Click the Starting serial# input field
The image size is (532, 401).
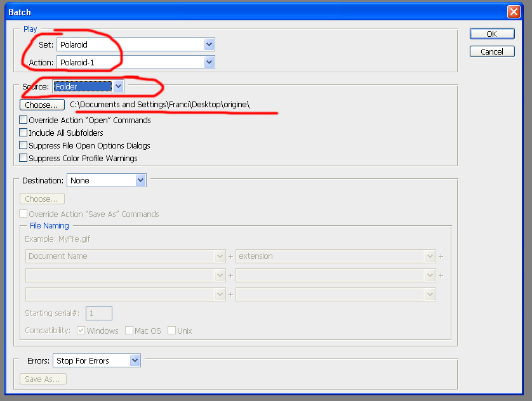pyautogui.click(x=99, y=313)
